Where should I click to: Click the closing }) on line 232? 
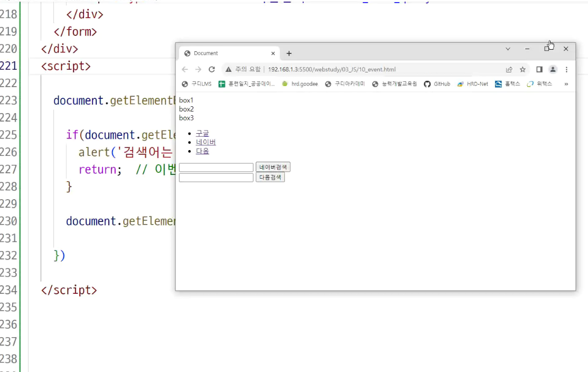pos(60,256)
